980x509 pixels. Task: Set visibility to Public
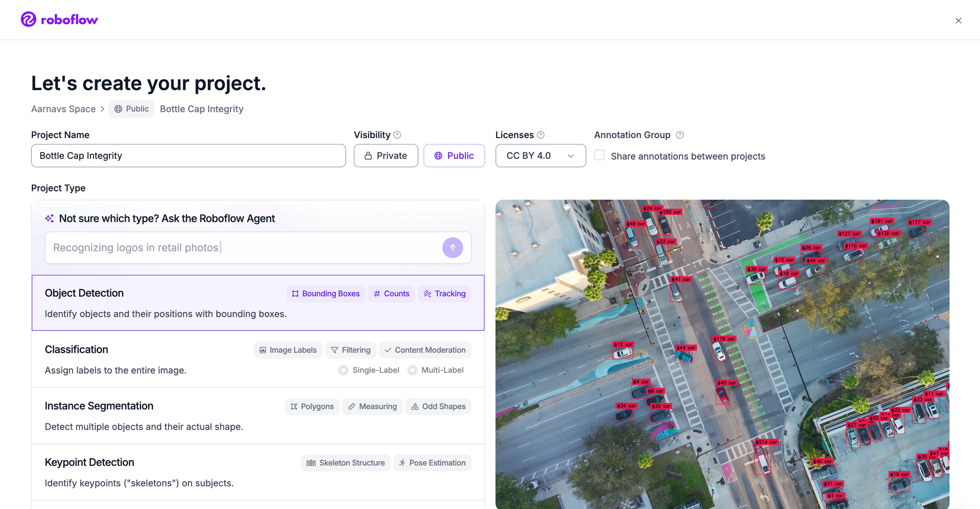(x=454, y=156)
